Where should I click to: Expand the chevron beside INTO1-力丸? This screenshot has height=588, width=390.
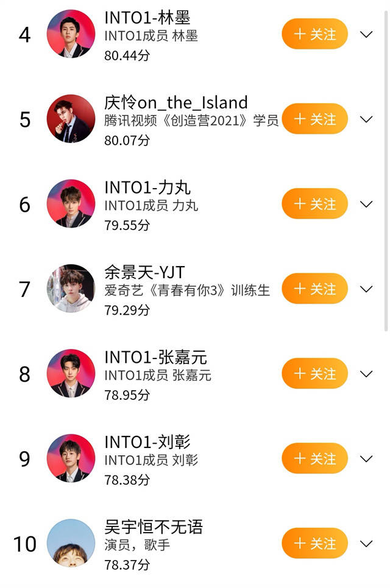[366, 204]
